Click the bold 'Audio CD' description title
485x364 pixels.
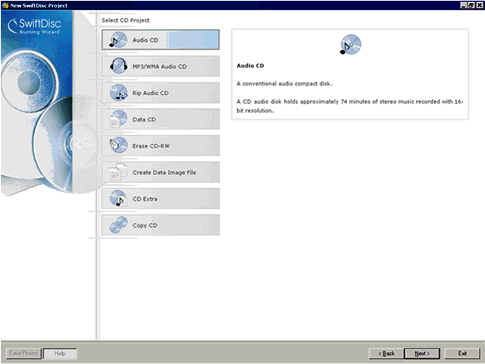click(x=250, y=66)
